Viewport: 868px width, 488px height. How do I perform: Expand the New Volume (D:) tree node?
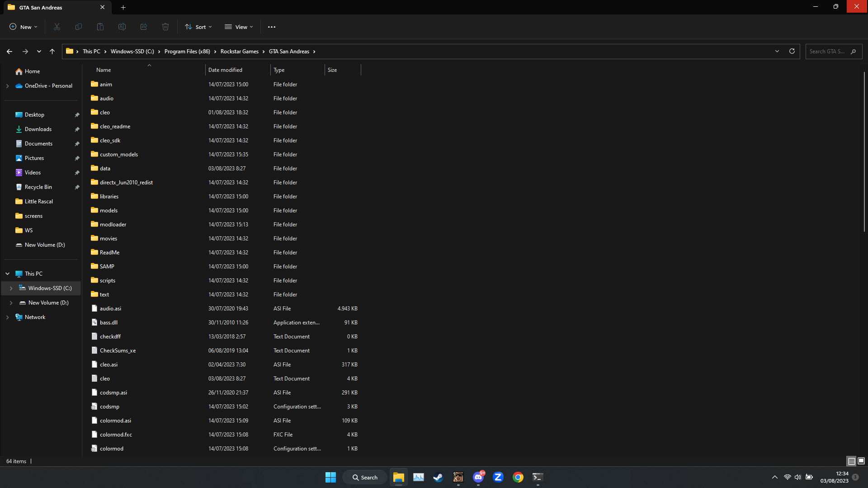pyautogui.click(x=11, y=303)
